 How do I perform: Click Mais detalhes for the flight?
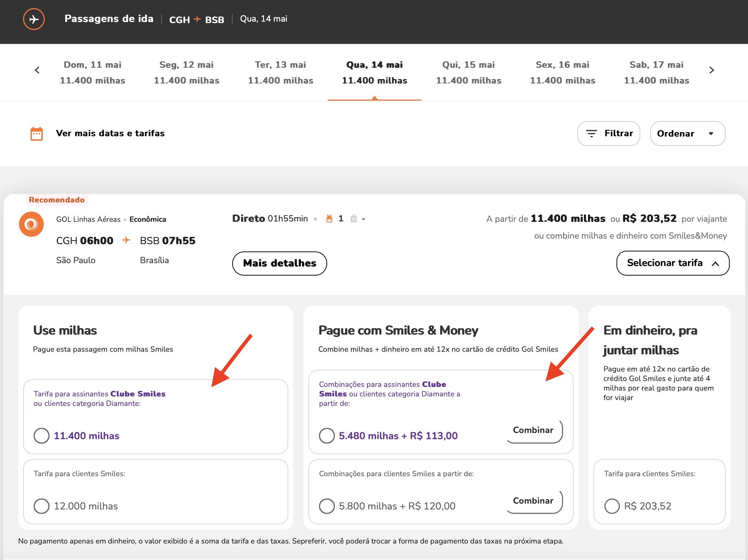[279, 263]
